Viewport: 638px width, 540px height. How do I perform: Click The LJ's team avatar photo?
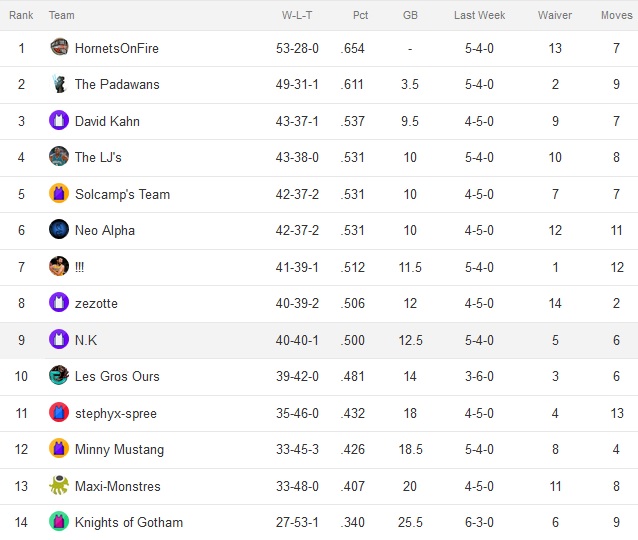tap(59, 157)
